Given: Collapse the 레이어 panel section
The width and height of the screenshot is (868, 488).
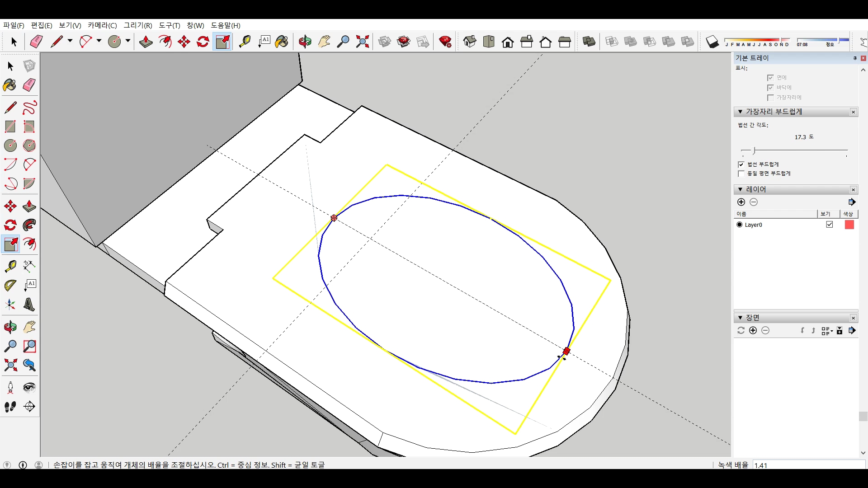Looking at the screenshot, I should [740, 189].
